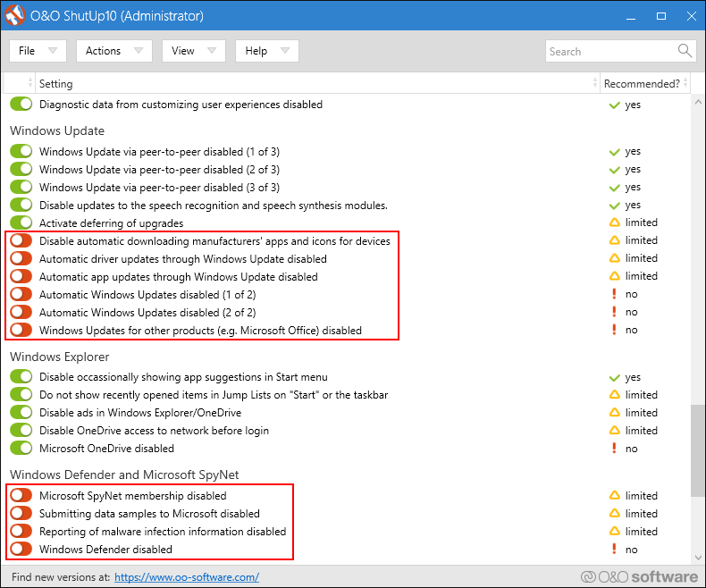Click red exclamation for Updates for other products row

pos(614,330)
